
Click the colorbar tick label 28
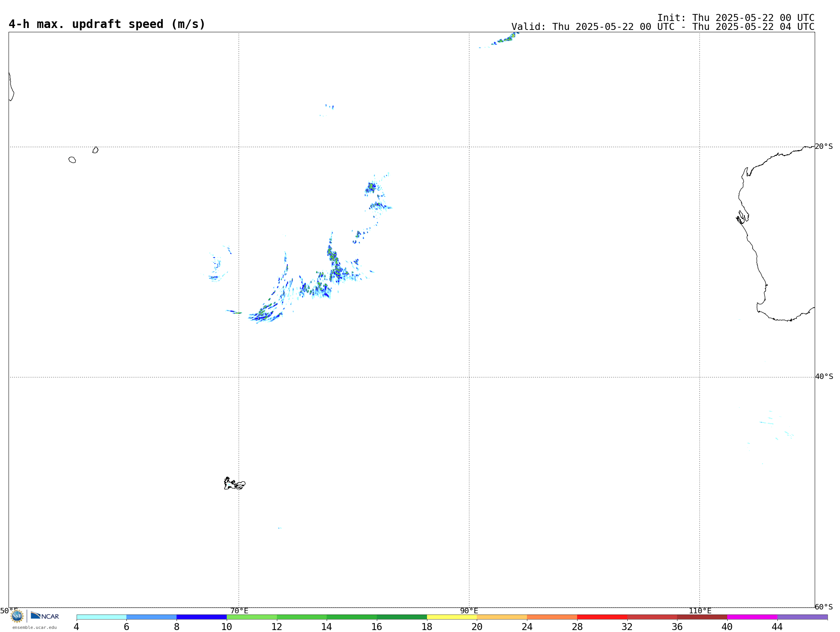[577, 627]
